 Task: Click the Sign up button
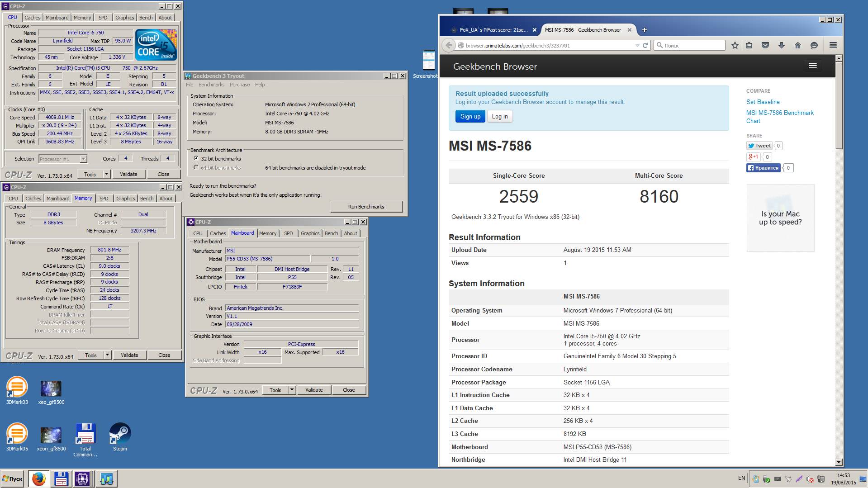470,116
